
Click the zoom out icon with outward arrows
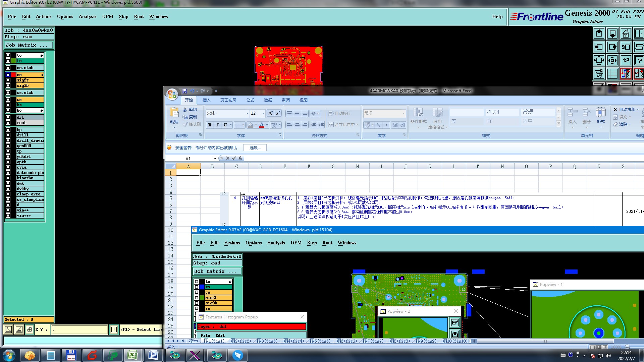point(612,60)
